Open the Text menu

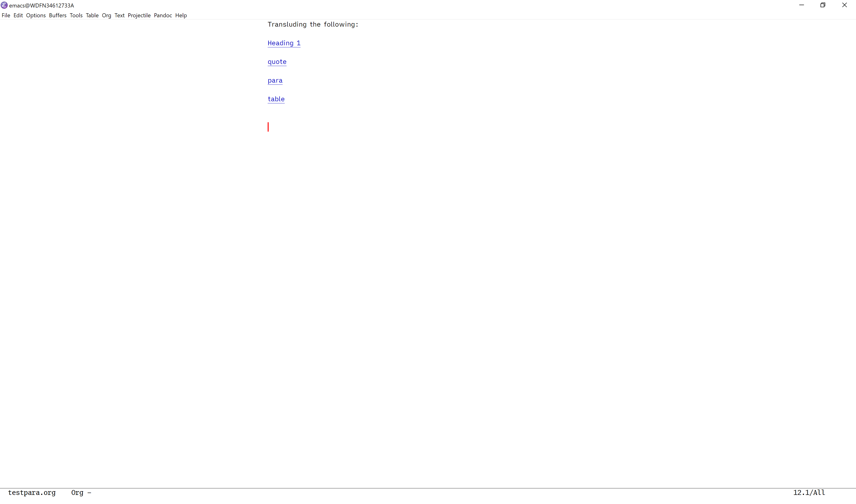coord(119,15)
